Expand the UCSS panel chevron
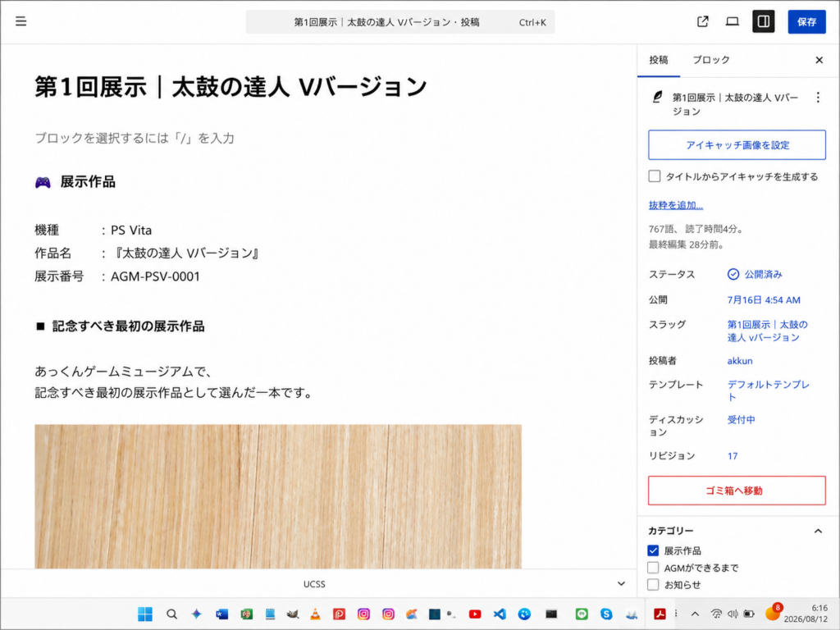840x630 pixels. (621, 583)
